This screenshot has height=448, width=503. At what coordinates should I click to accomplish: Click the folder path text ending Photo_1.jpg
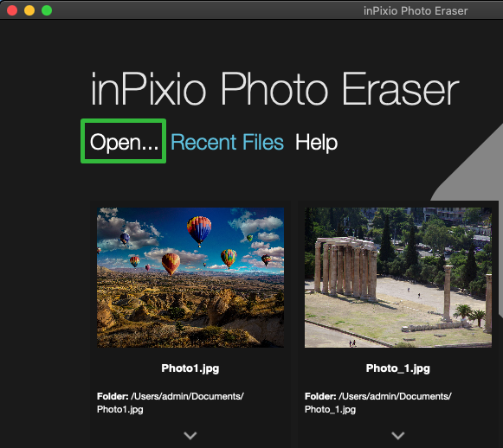click(378, 403)
